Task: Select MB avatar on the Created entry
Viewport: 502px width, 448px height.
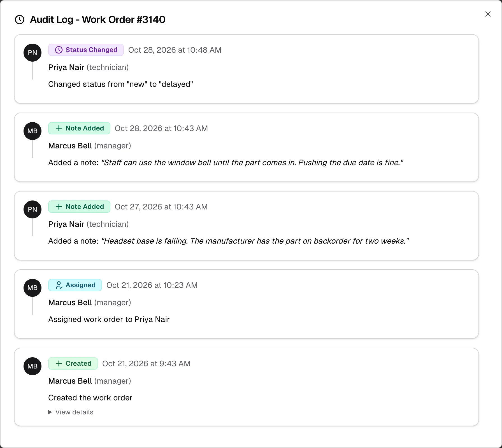Action: tap(32, 366)
